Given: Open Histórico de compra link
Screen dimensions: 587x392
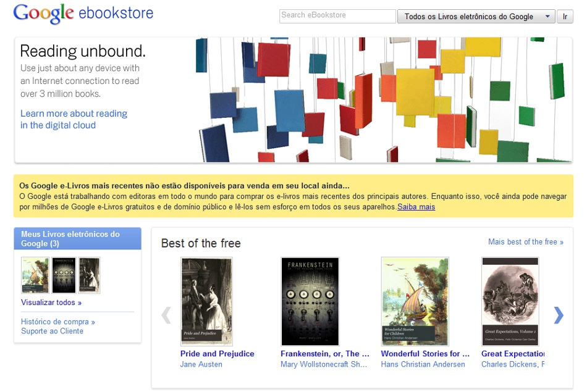Looking at the screenshot, I should [58, 322].
